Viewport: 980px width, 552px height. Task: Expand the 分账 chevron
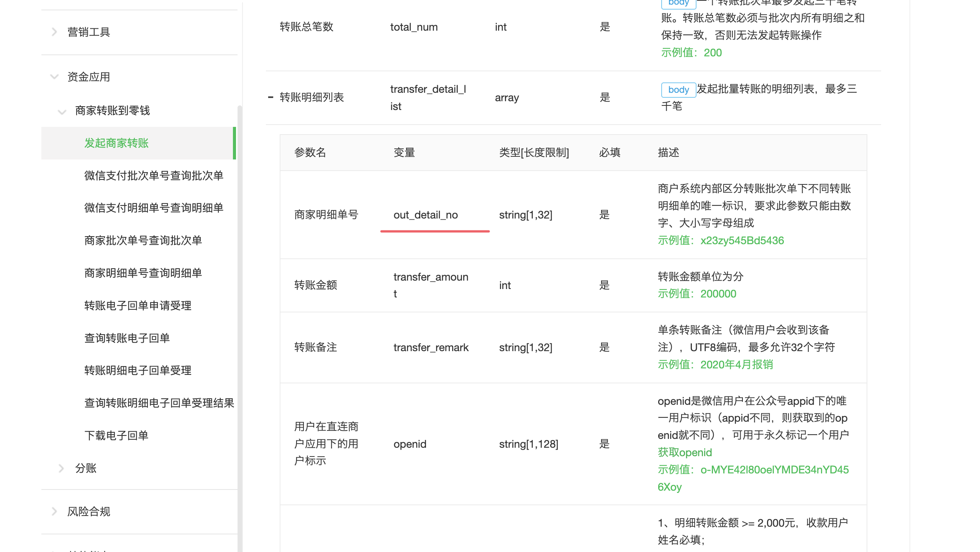tap(61, 468)
